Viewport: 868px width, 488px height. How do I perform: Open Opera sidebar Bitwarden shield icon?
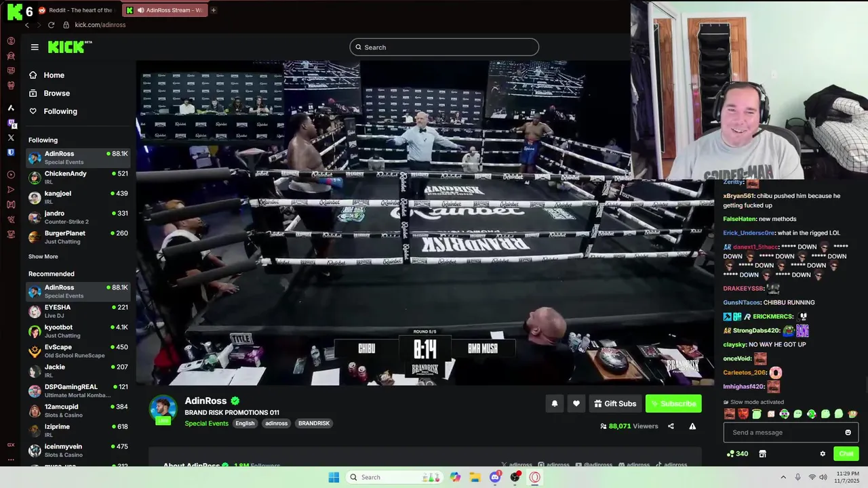click(11, 152)
